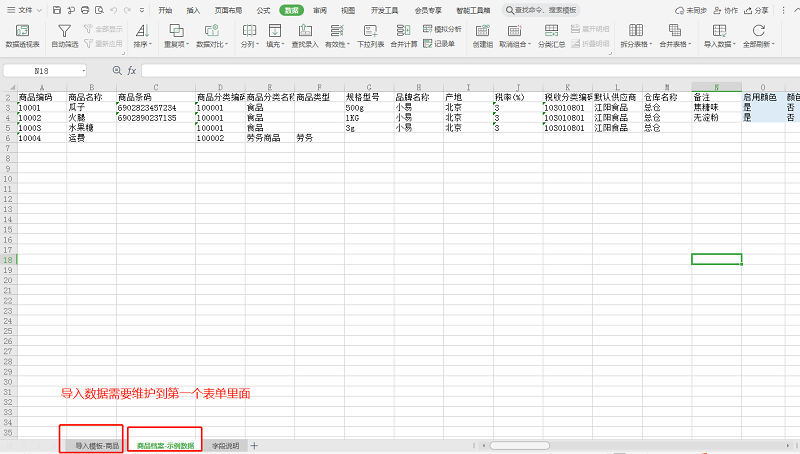
Task: Select cell containing 瓜子
Action: point(92,108)
